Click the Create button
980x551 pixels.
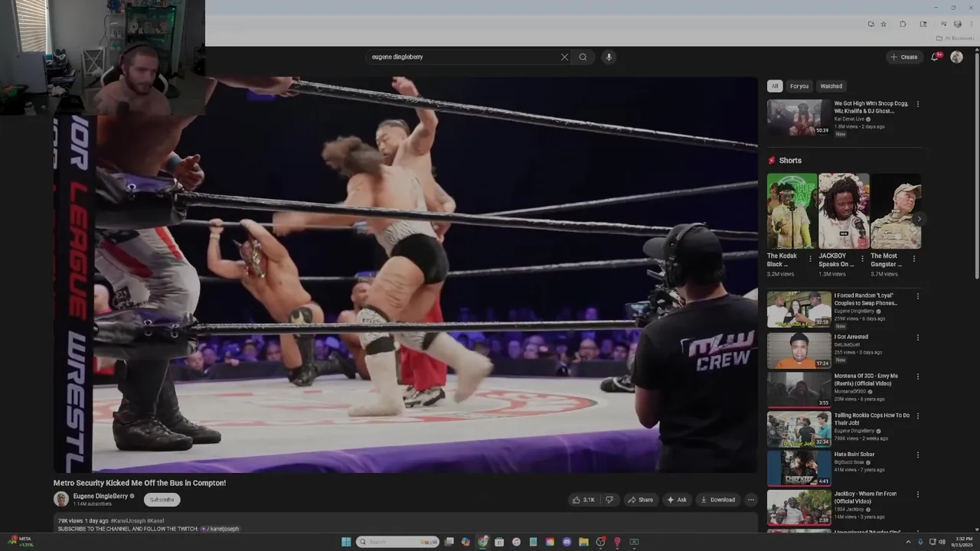904,57
